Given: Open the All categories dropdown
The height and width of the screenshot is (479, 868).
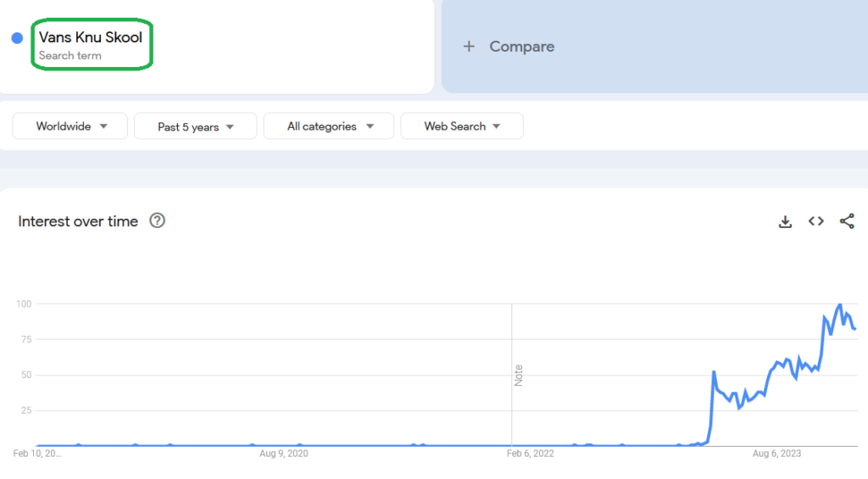Looking at the screenshot, I should point(329,126).
